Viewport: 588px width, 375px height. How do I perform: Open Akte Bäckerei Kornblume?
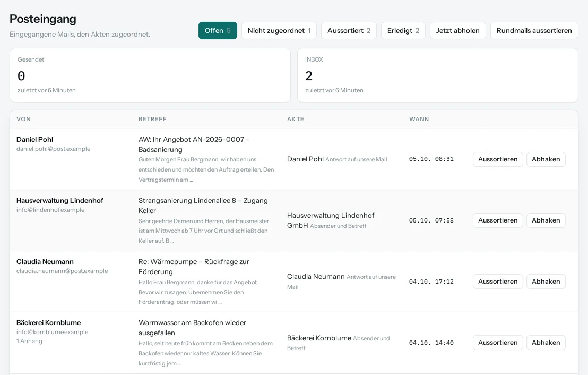point(319,338)
